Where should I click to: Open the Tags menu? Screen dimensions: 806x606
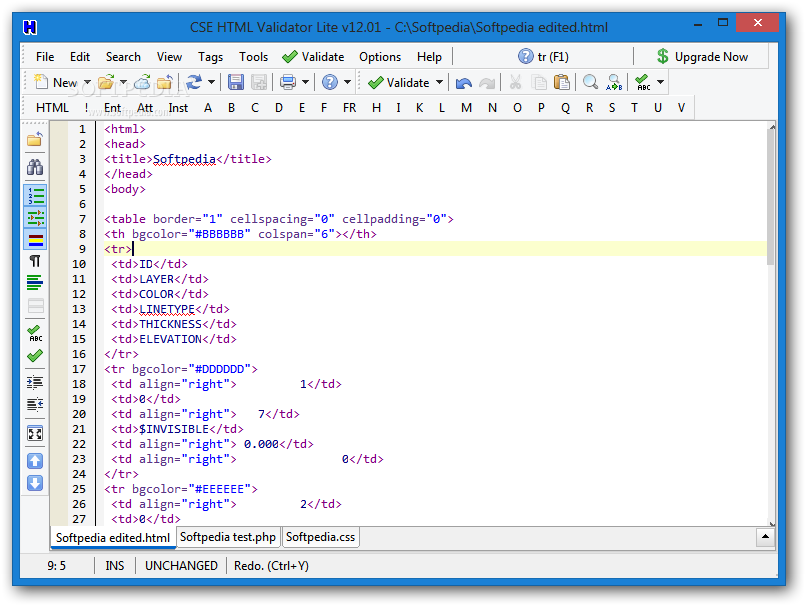click(x=210, y=57)
